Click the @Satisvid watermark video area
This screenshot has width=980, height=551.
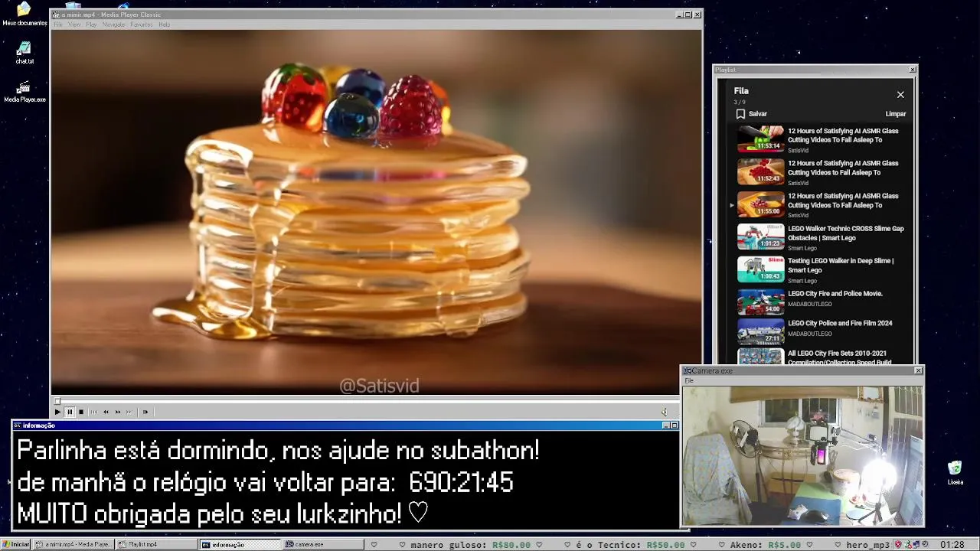pos(379,386)
